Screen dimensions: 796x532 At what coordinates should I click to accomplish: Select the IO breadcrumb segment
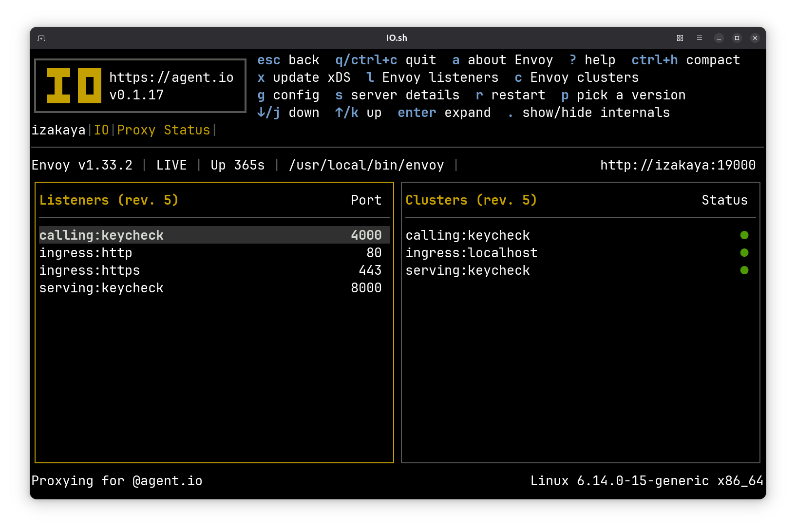pyautogui.click(x=101, y=130)
